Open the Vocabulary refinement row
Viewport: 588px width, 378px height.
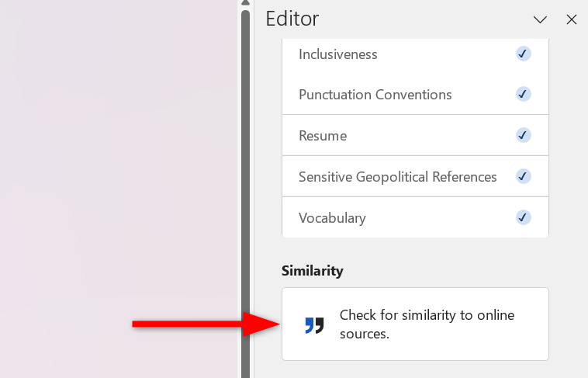[332, 218]
